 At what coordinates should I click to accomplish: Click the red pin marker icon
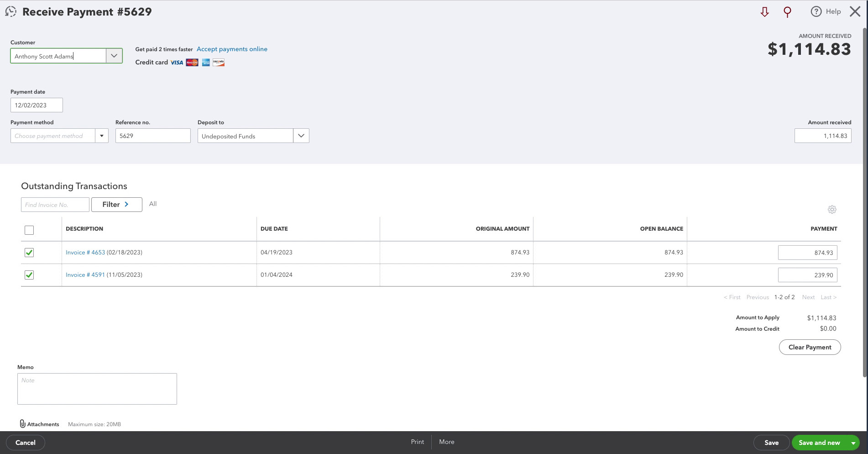787,12
